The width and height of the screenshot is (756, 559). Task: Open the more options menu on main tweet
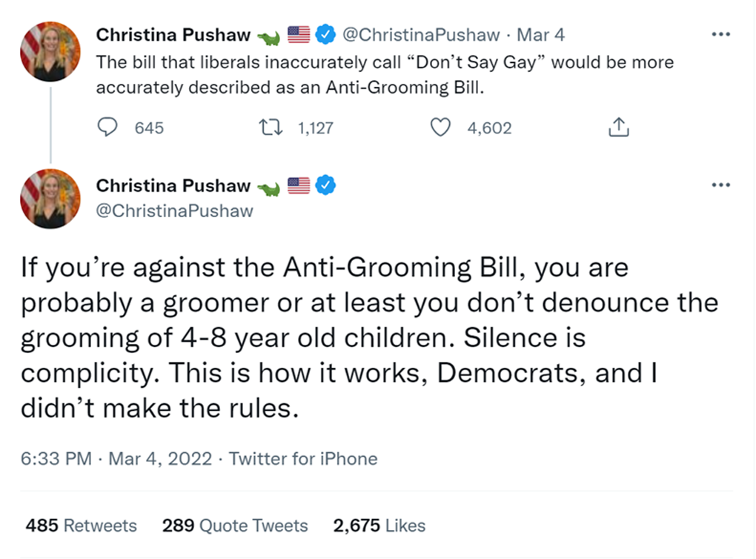coord(720,185)
